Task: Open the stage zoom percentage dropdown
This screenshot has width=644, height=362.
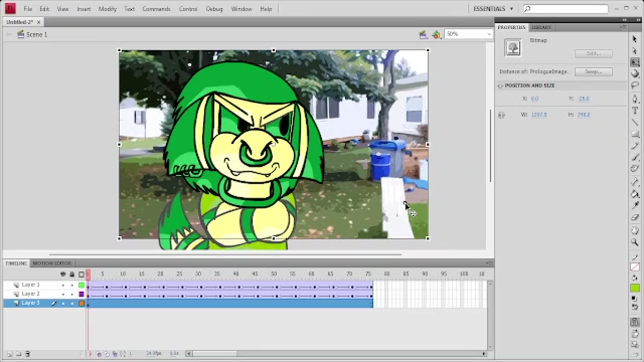Action: 489,34
